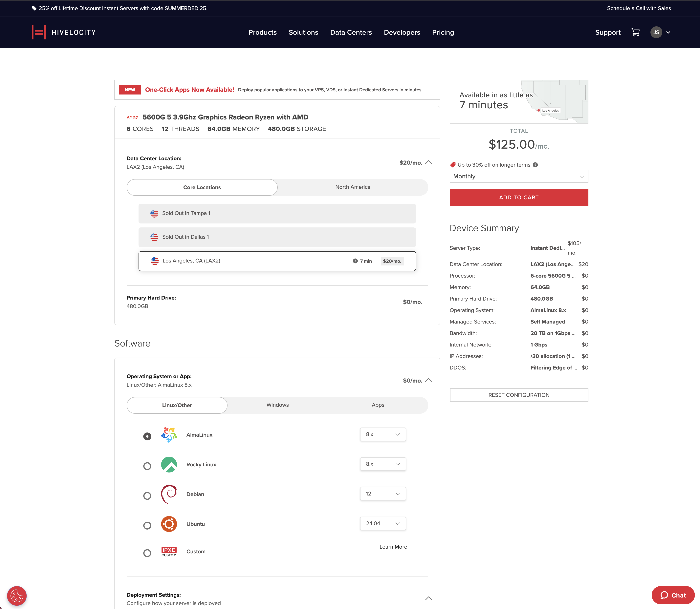The width and height of the screenshot is (700, 609).
Task: Click the AMD logo beside processor title
Action: (133, 117)
